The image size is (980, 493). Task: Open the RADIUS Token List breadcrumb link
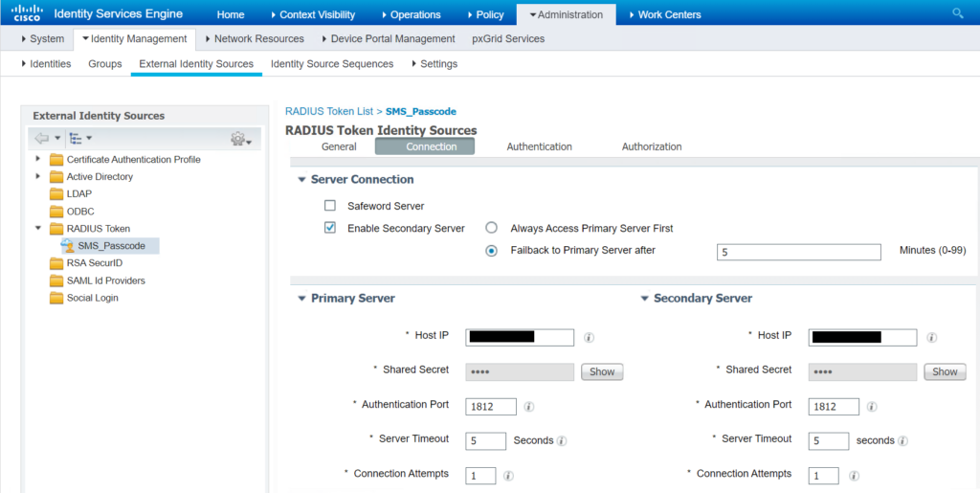(329, 111)
